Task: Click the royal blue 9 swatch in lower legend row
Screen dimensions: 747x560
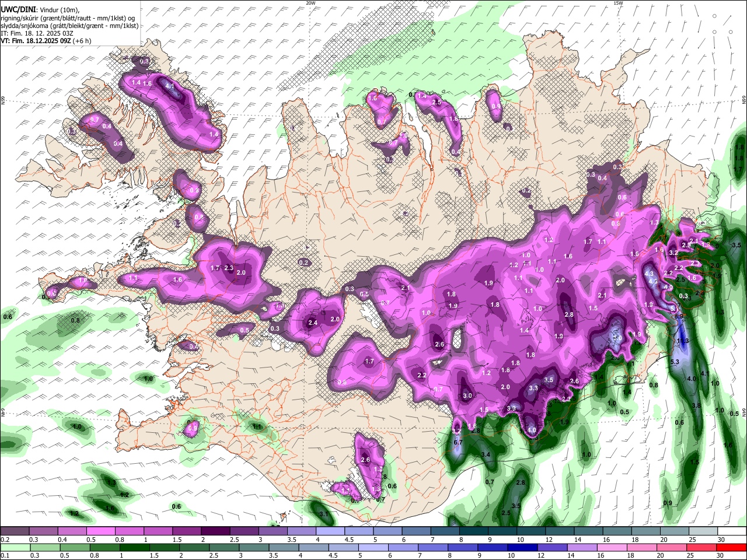Action: pyautogui.click(x=494, y=547)
